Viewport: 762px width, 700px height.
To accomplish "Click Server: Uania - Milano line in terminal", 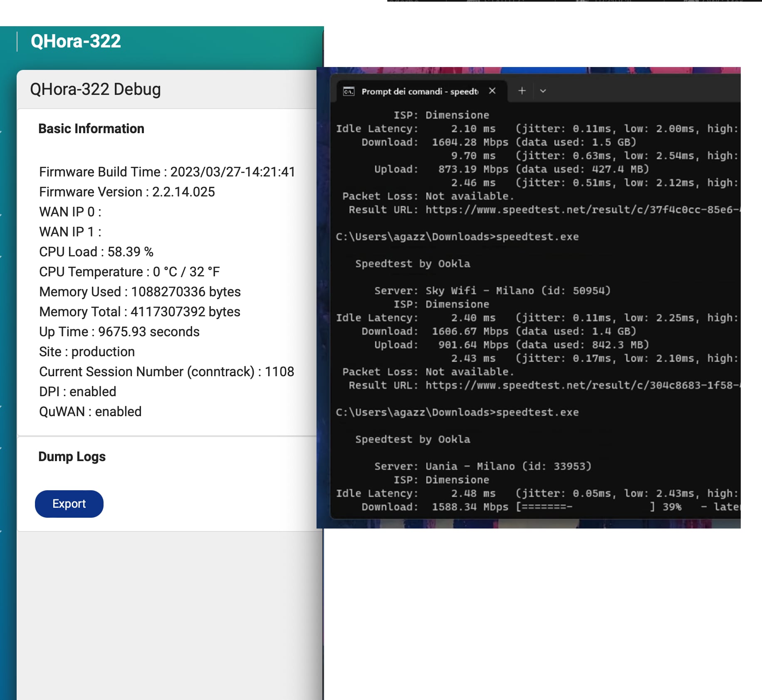I will [x=483, y=466].
